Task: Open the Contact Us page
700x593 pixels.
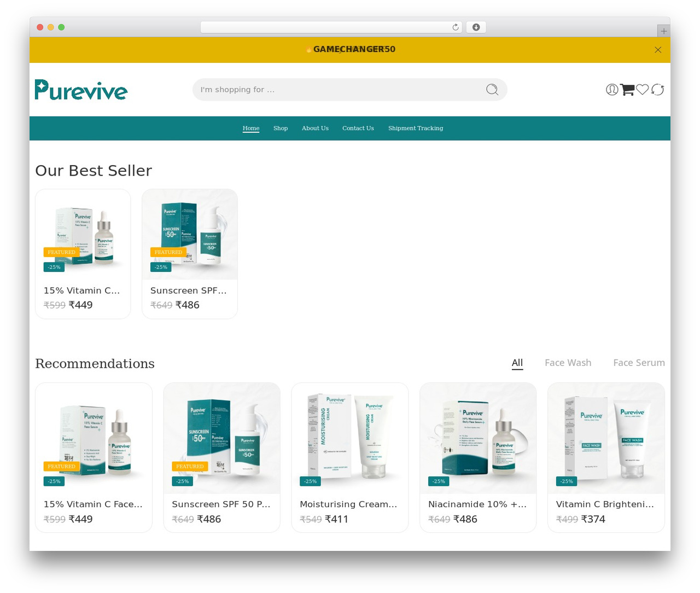Action: click(358, 128)
